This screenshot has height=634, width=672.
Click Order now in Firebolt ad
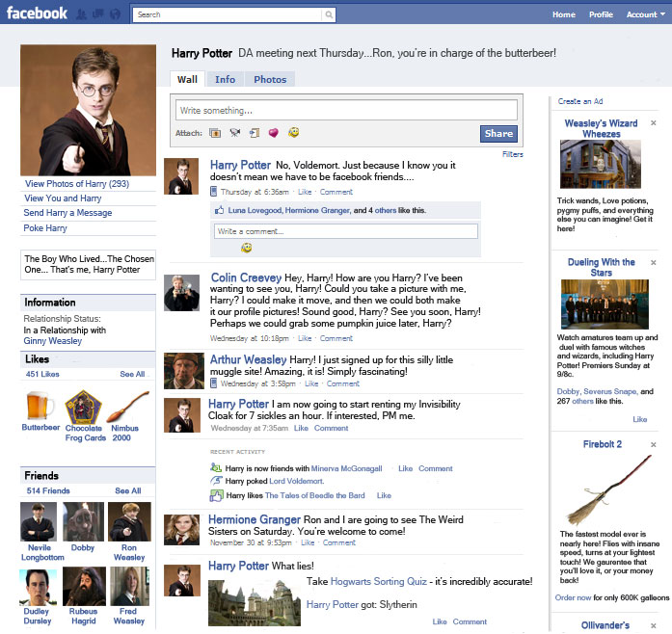(573, 597)
